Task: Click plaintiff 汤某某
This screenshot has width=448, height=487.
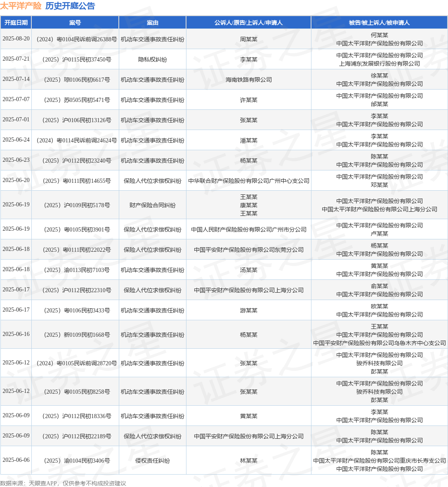Action: (249, 270)
